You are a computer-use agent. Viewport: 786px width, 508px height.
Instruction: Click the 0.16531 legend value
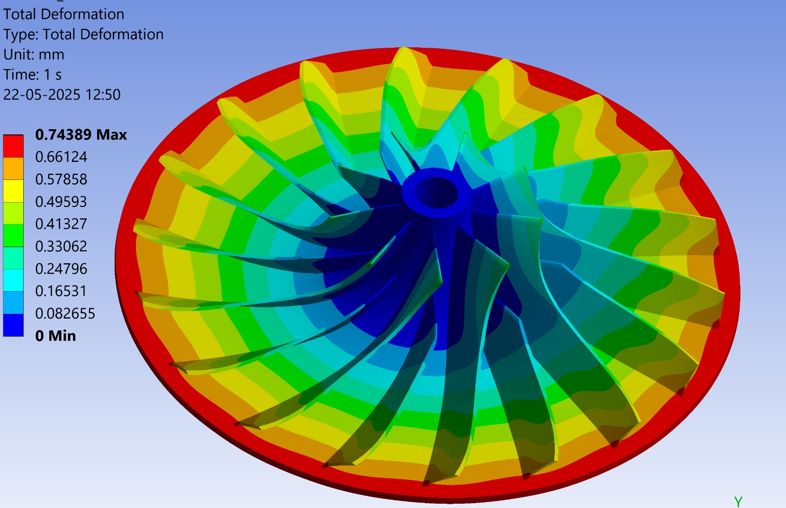click(60, 291)
